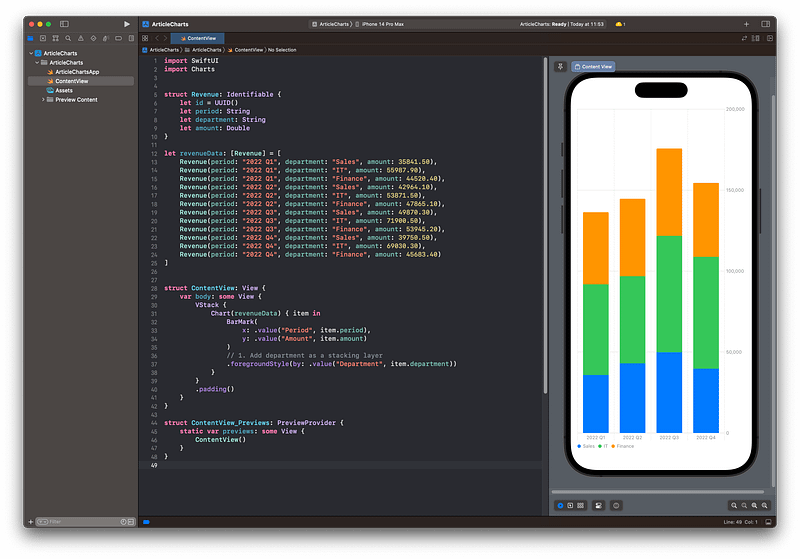Open the Test navigator diamond icon

pos(93,38)
